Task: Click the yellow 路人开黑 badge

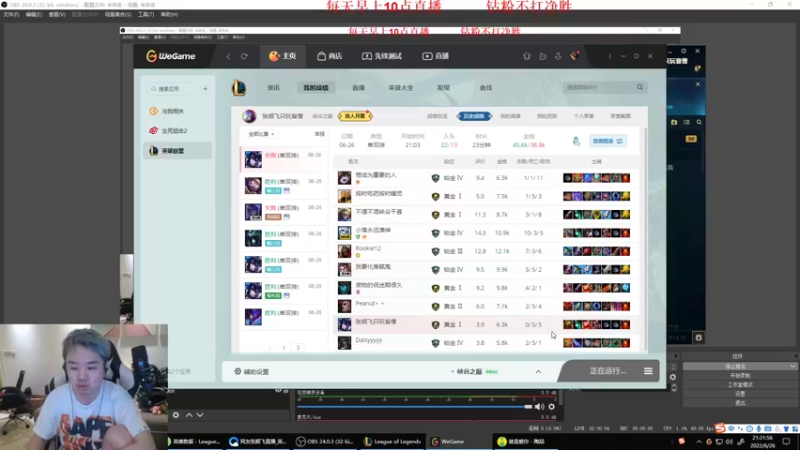Action: [x=355, y=116]
